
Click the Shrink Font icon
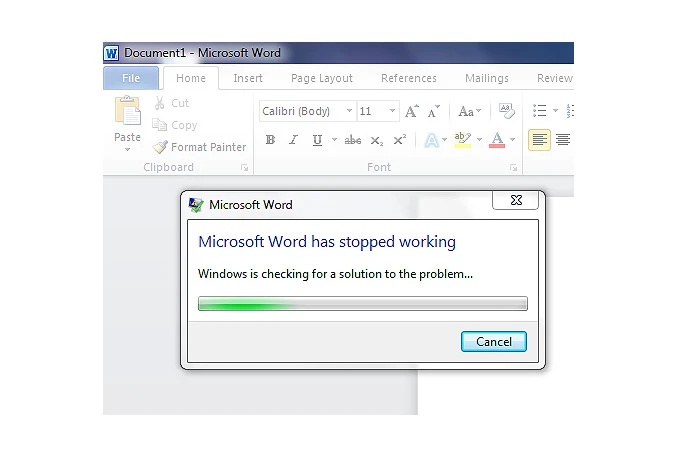click(x=433, y=112)
